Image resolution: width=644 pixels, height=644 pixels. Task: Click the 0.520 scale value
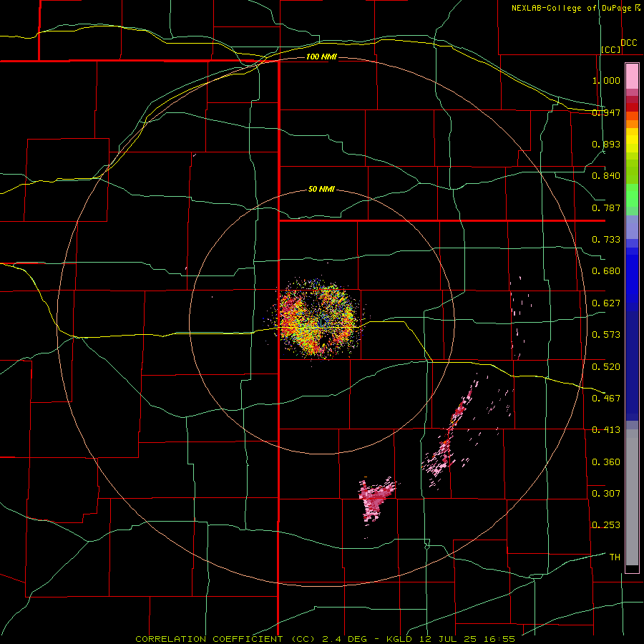[x=606, y=367]
